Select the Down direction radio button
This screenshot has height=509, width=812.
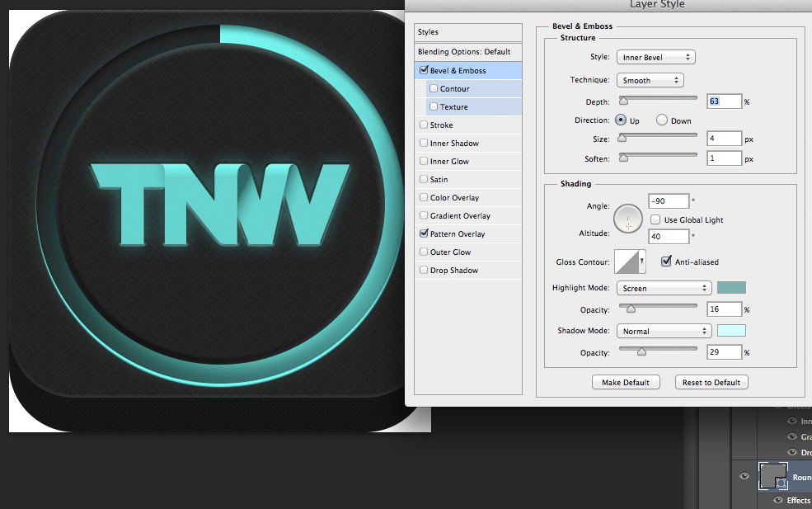click(661, 120)
